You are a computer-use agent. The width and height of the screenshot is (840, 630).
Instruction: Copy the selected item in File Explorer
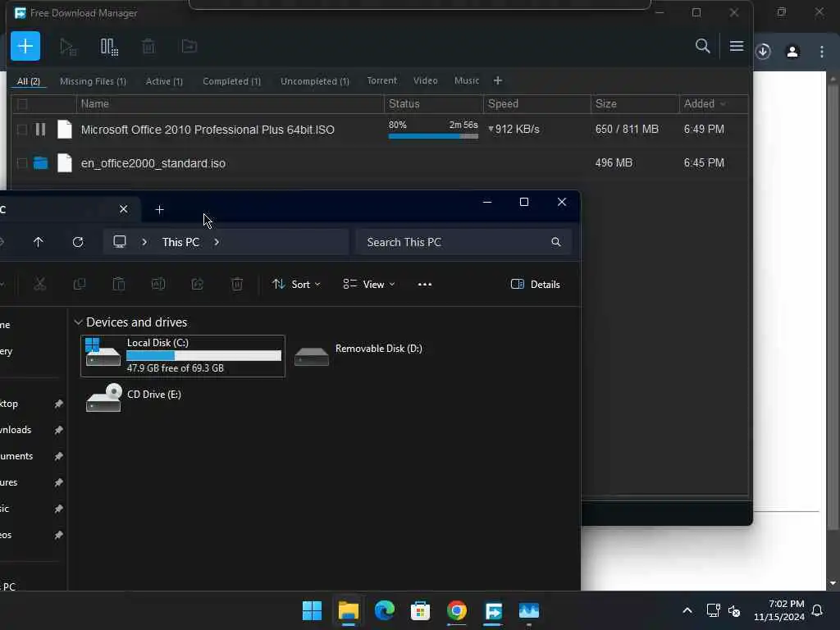tap(80, 285)
